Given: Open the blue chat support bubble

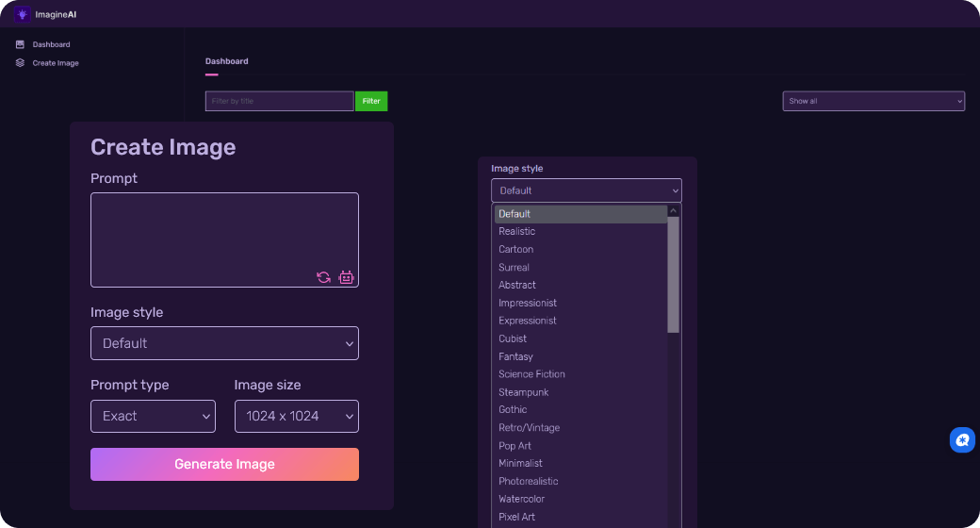Looking at the screenshot, I should [962, 439].
